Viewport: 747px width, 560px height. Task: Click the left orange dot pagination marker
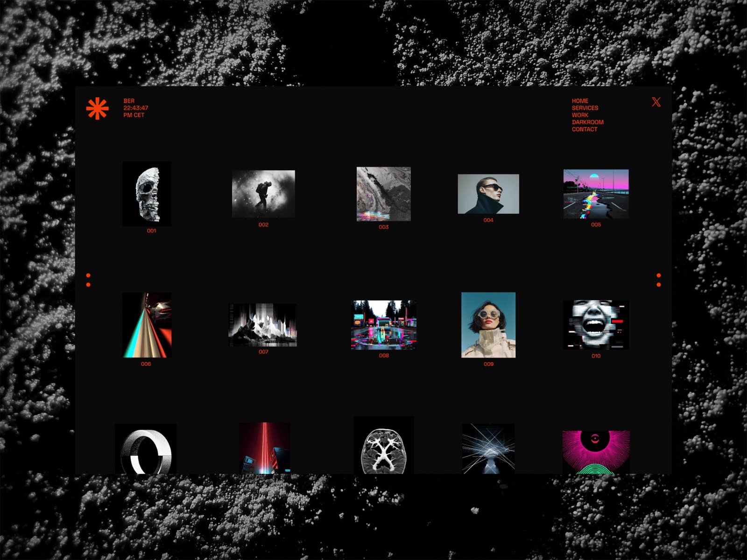tap(89, 279)
